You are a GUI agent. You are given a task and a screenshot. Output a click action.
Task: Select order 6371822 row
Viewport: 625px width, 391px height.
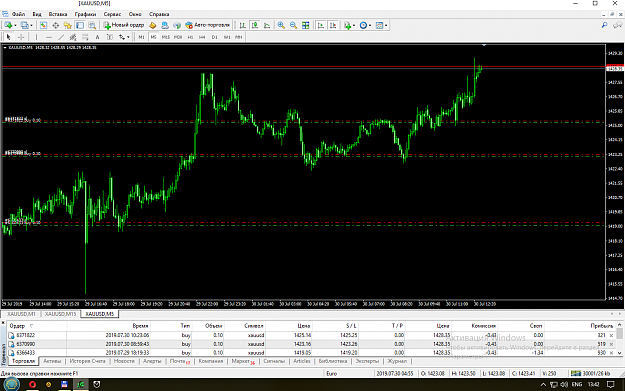(x=311, y=335)
